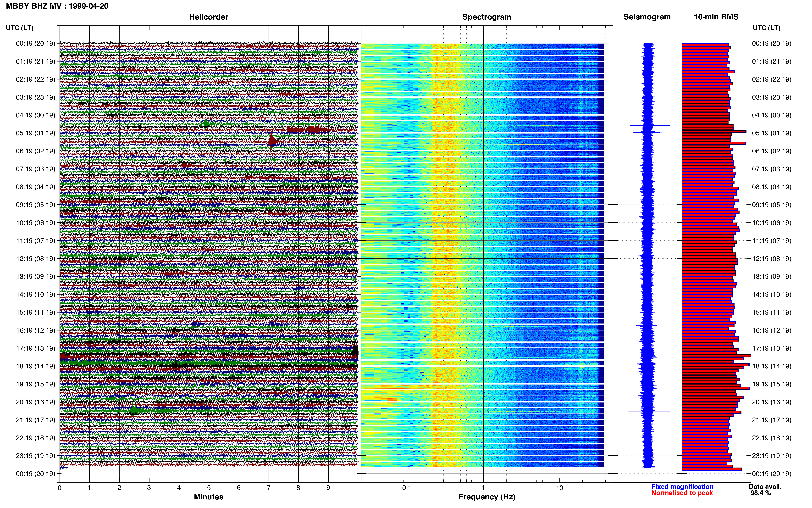Click the 'Helicorder' panel heading
This screenshot has height=508, width=812.
(209, 17)
